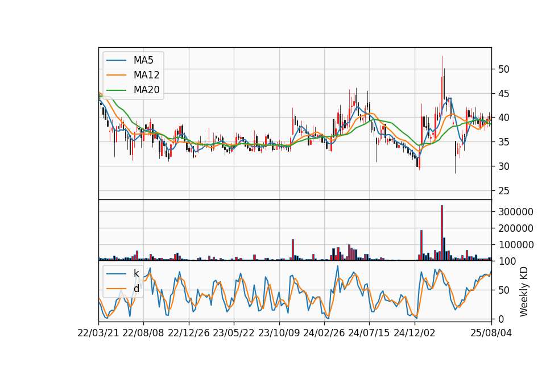Select the 24/02/26 date label

pyautogui.click(x=324, y=333)
